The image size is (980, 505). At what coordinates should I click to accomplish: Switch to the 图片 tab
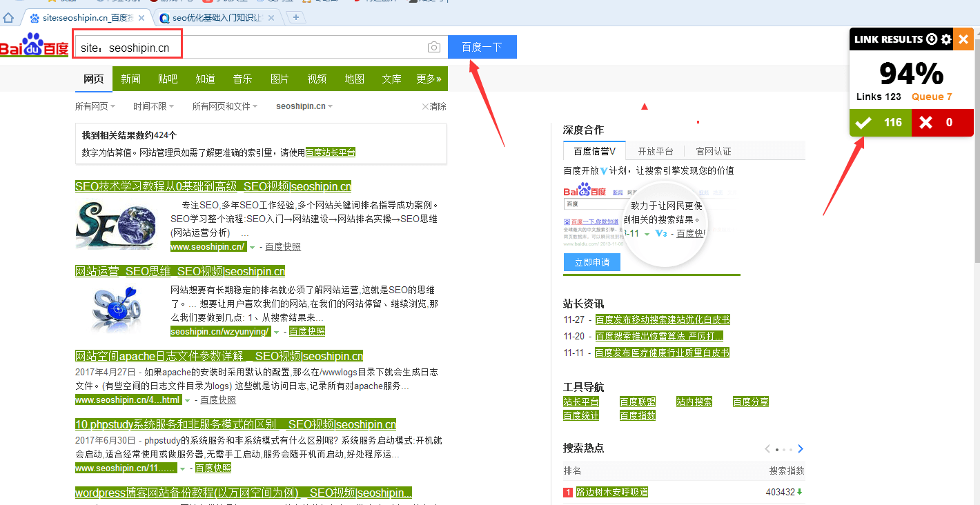click(x=280, y=79)
